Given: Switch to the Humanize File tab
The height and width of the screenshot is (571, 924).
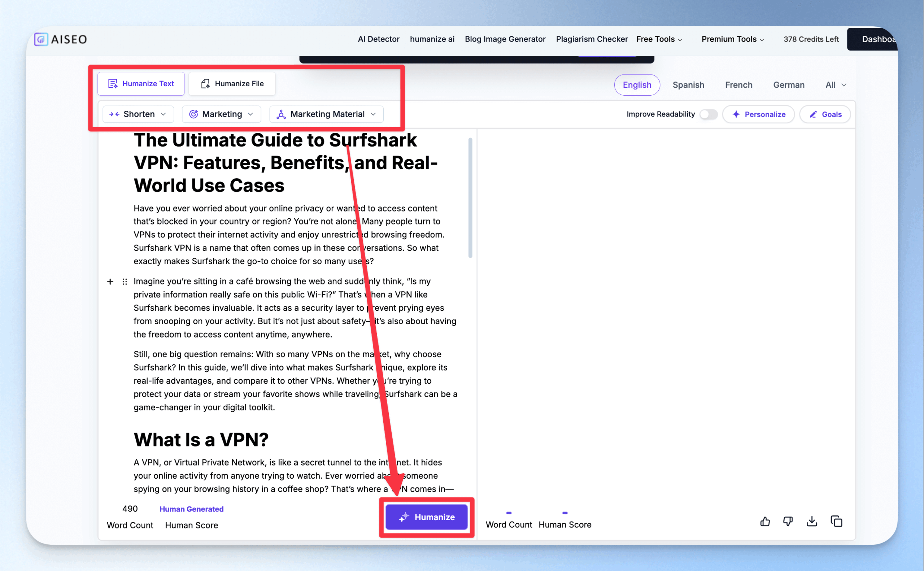Looking at the screenshot, I should pos(232,83).
